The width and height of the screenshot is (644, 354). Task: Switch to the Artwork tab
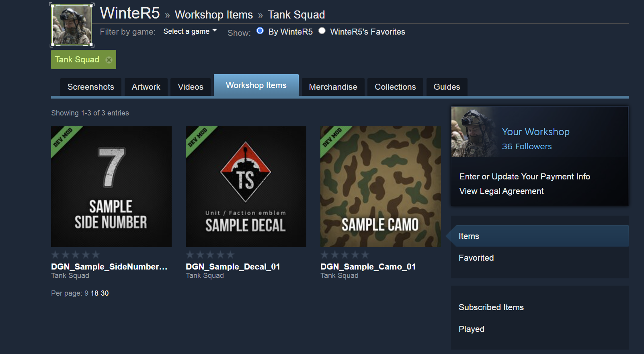pyautogui.click(x=146, y=87)
